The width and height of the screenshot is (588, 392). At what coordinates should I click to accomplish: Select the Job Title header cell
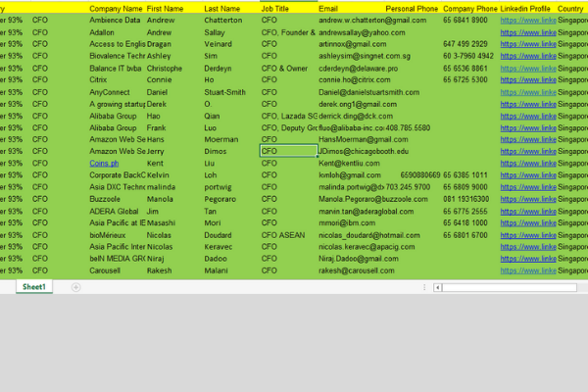[275, 8]
